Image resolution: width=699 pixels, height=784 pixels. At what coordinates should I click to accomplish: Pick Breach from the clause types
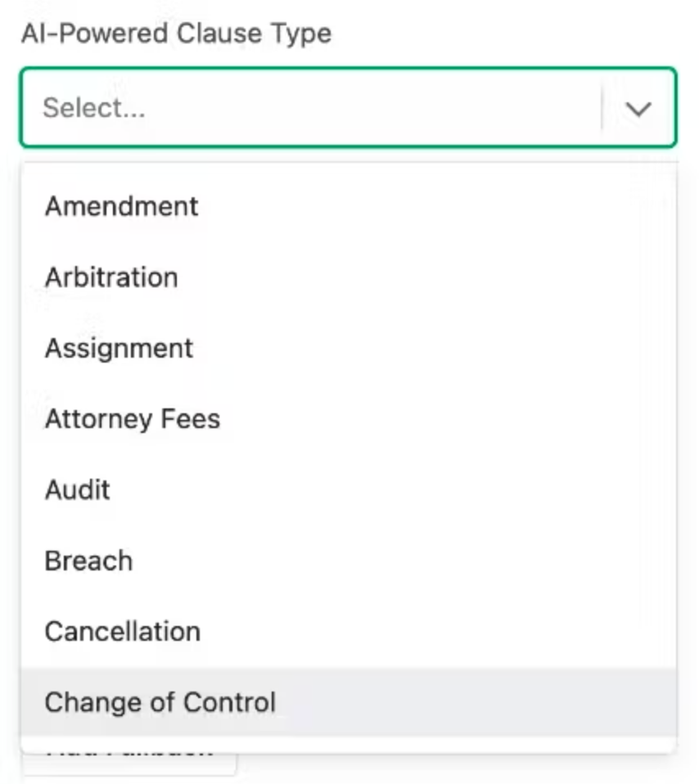tap(349, 561)
